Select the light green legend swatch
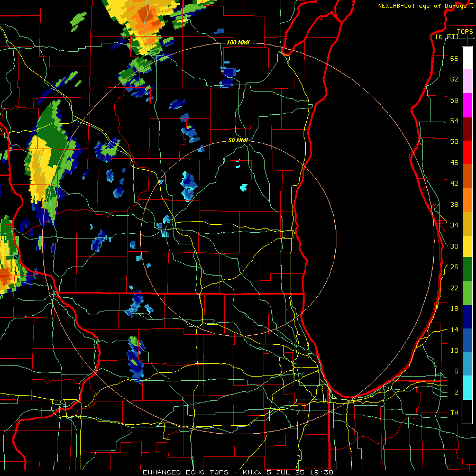 tap(467, 293)
